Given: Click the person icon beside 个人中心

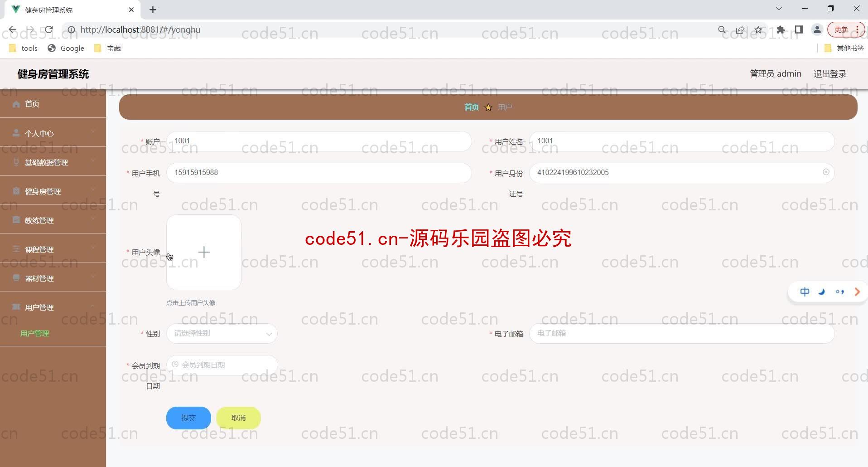Looking at the screenshot, I should [16, 133].
